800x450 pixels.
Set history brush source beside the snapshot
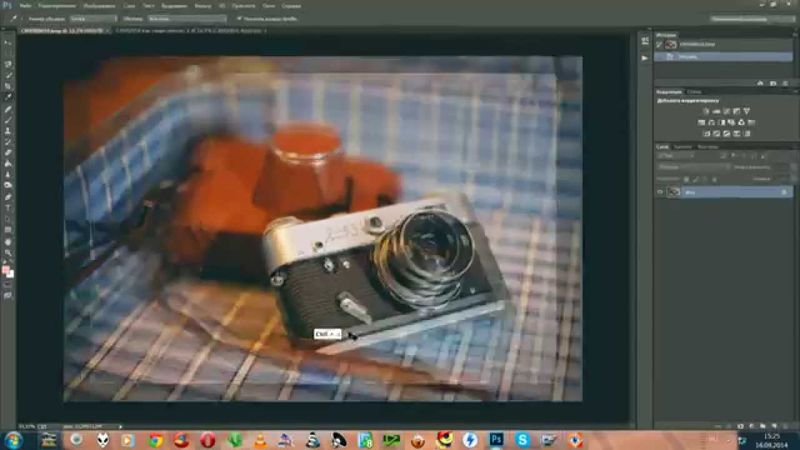click(x=660, y=44)
